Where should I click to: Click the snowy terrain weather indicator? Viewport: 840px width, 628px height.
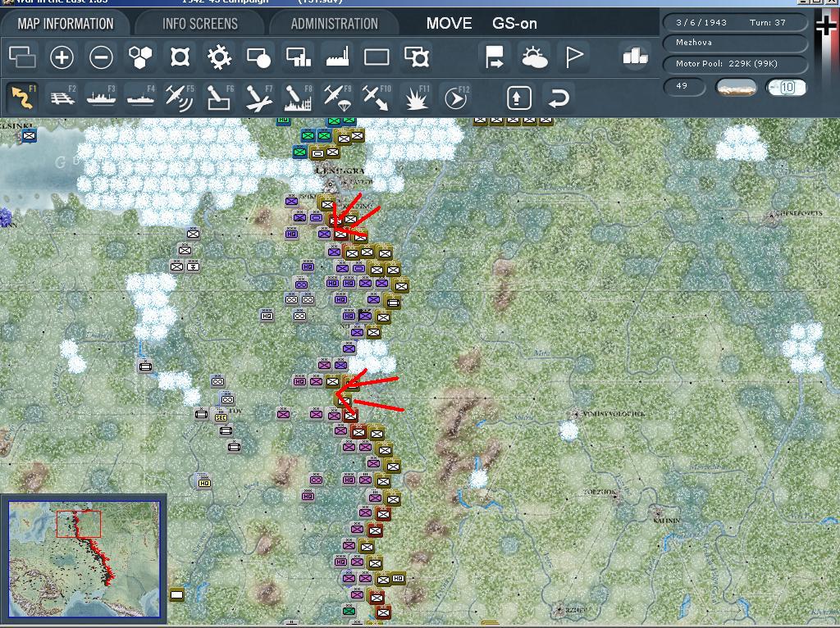click(x=736, y=87)
